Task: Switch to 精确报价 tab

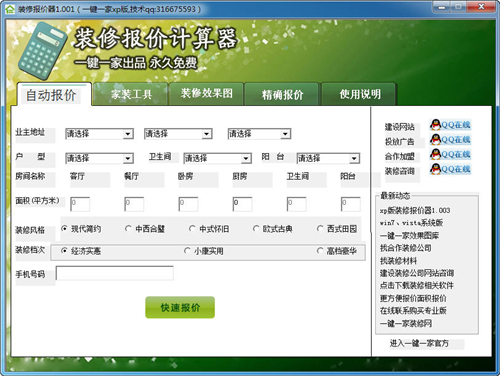Action: (282, 95)
